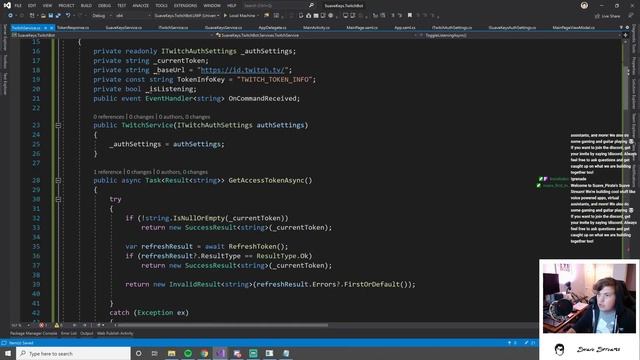
Task: Open the FILE menu
Action: coord(18,6)
